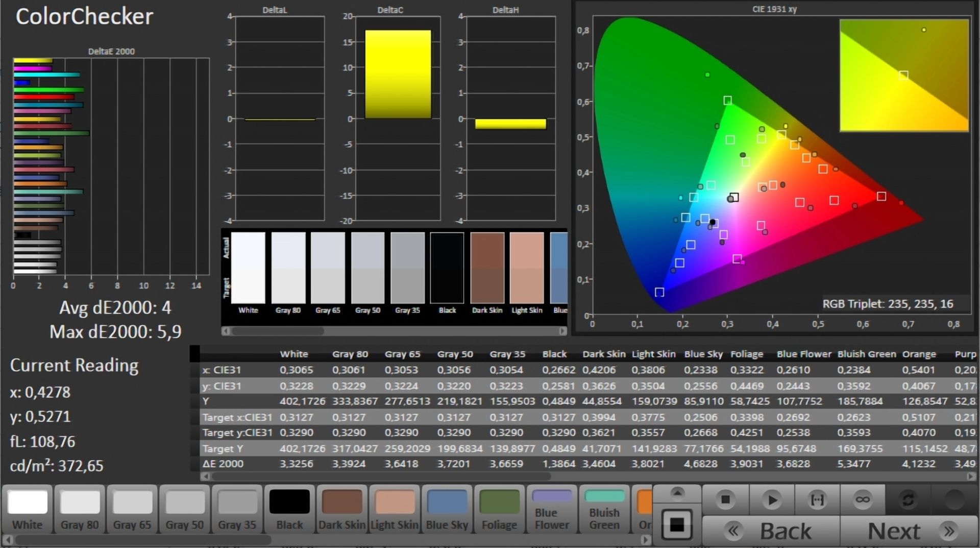Click the White column header in table
The image size is (980, 548).
coord(294,354)
